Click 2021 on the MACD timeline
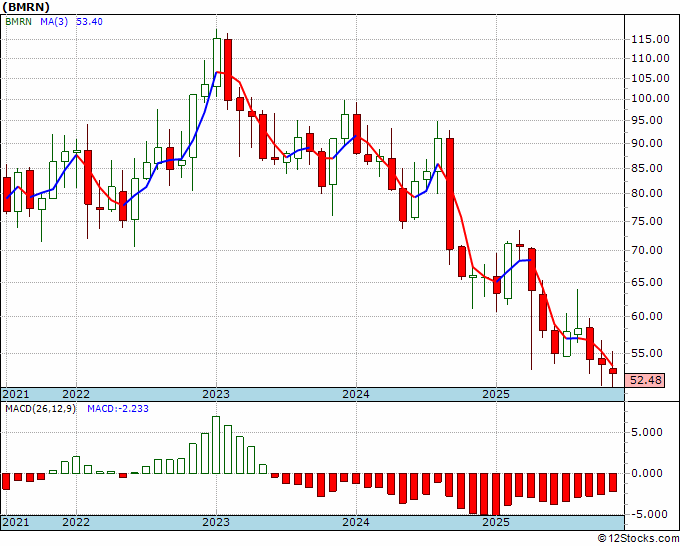680x546 pixels. (16, 522)
